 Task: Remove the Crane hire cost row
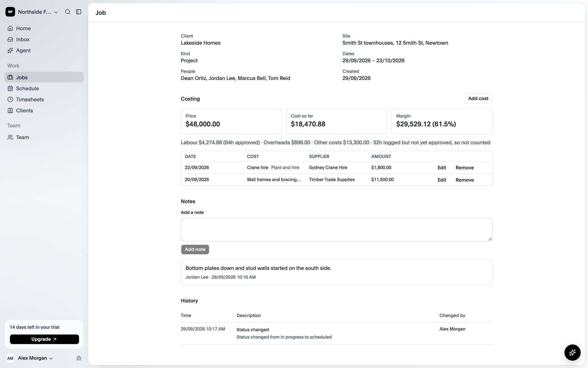coord(465,168)
